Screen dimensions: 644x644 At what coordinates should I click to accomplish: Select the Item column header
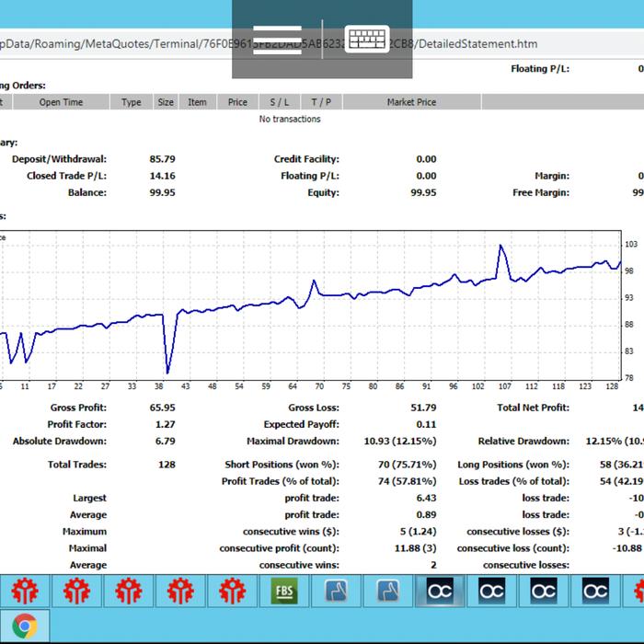[198, 102]
